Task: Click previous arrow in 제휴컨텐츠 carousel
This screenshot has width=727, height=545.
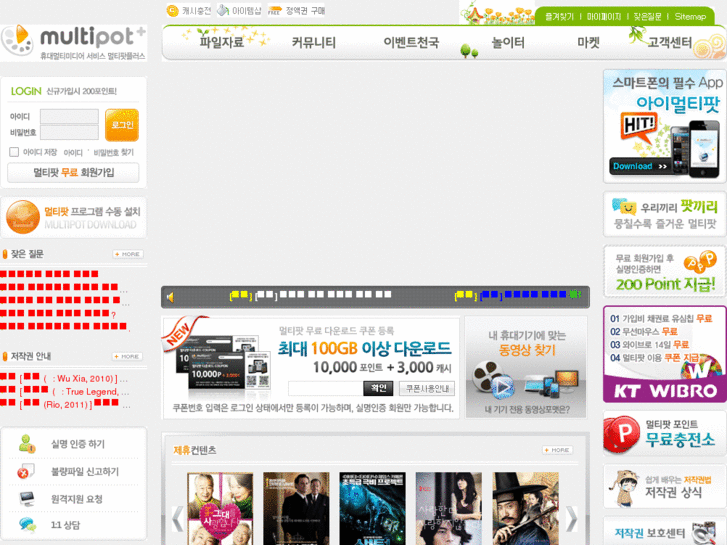Action: coord(178,519)
